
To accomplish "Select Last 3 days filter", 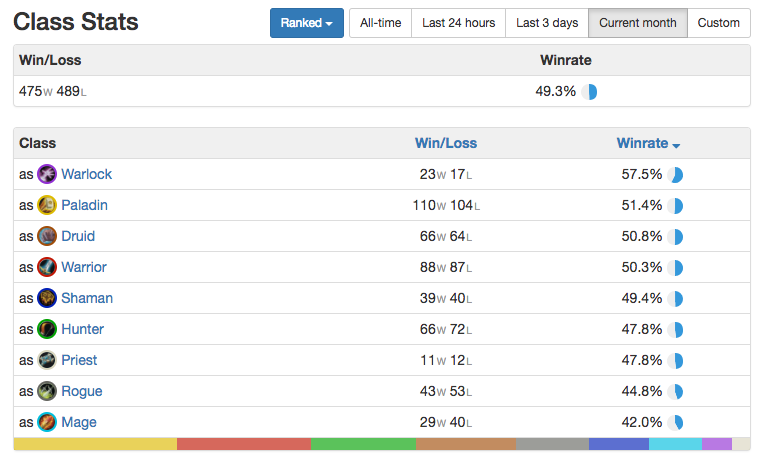I will (x=547, y=23).
